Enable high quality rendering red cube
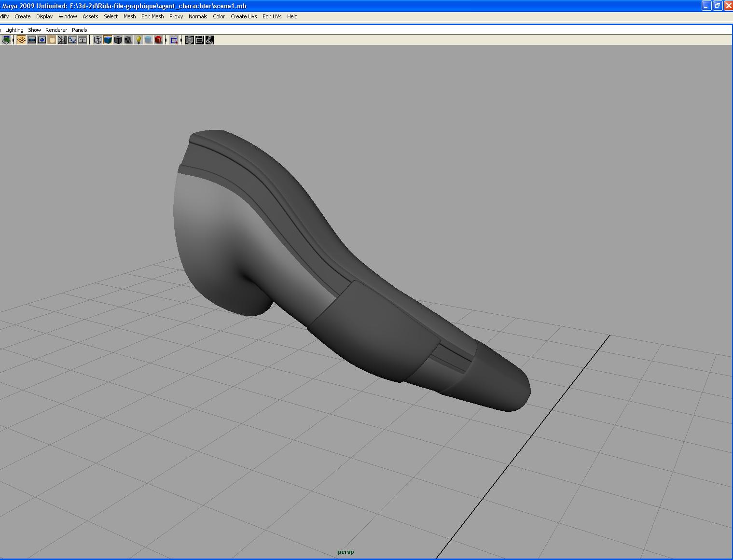The height and width of the screenshot is (560, 733). pyautogui.click(x=158, y=40)
